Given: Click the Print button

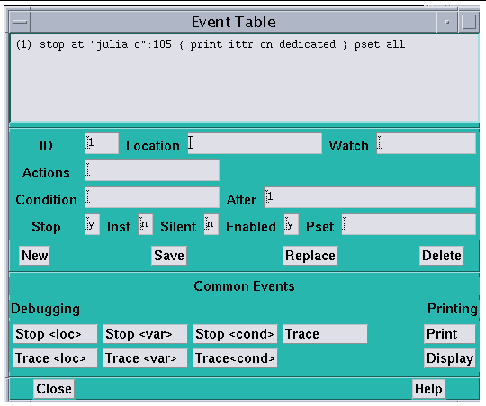Looking at the screenshot, I should pos(450,334).
